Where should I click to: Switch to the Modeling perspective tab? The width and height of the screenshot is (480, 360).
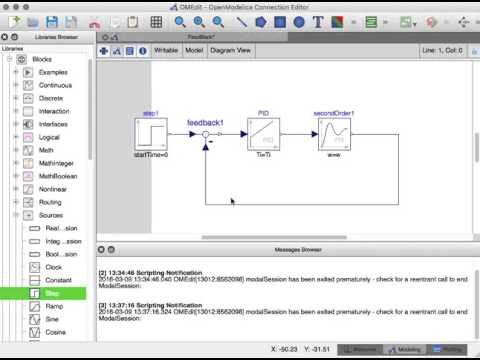click(x=405, y=349)
